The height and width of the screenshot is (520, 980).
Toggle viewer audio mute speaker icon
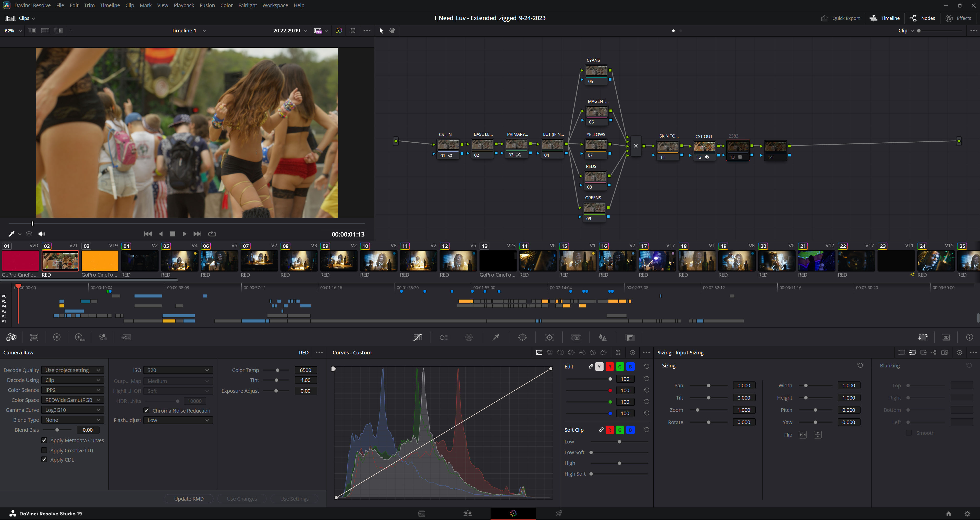coord(41,234)
